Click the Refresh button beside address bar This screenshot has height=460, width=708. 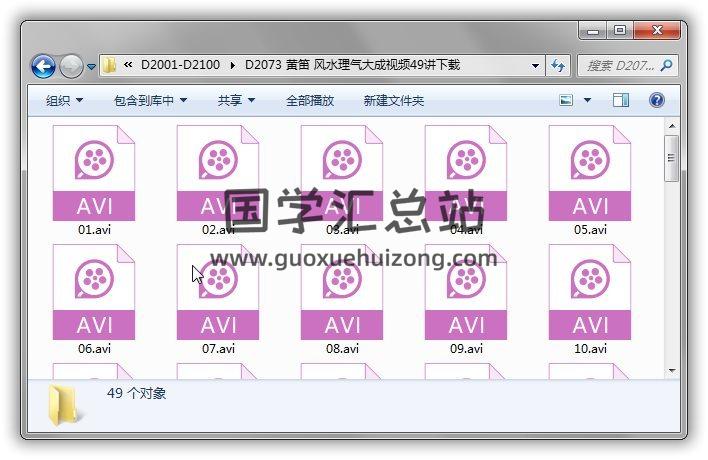coord(558,66)
